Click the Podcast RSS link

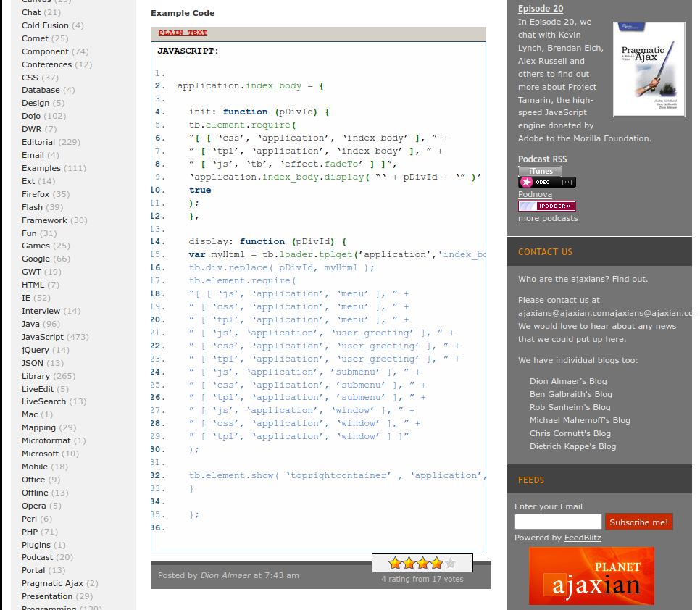(542, 159)
